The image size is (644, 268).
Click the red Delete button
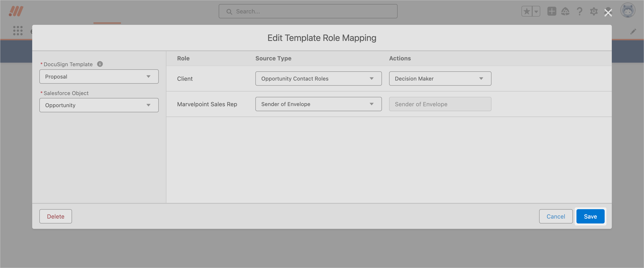coord(55,216)
